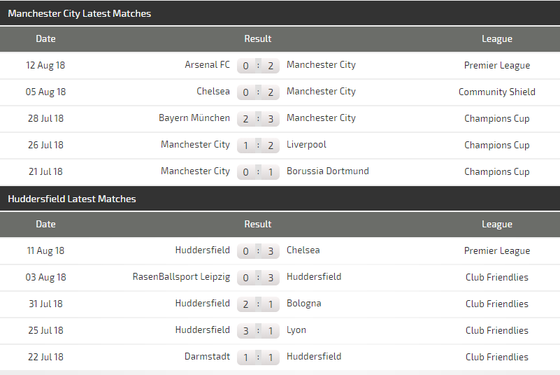The width and height of the screenshot is (560, 375).
Task: Open the Huddersfield vs Chelsea 0:3 score
Action: click(x=258, y=251)
